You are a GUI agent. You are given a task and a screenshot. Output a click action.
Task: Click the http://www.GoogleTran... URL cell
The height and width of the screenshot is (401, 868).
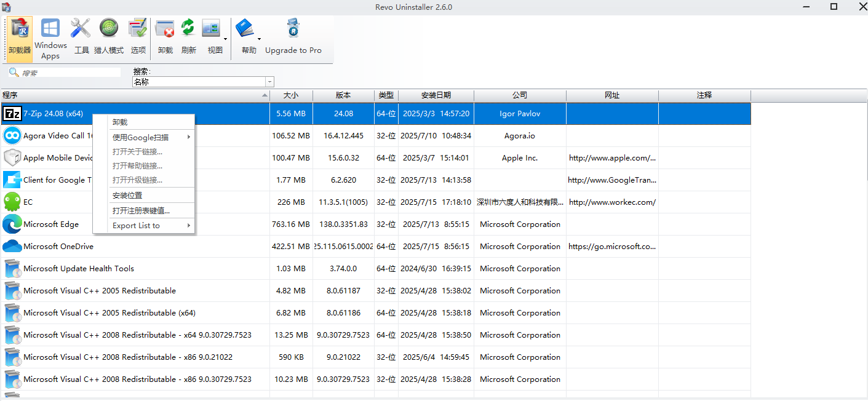[x=612, y=180]
